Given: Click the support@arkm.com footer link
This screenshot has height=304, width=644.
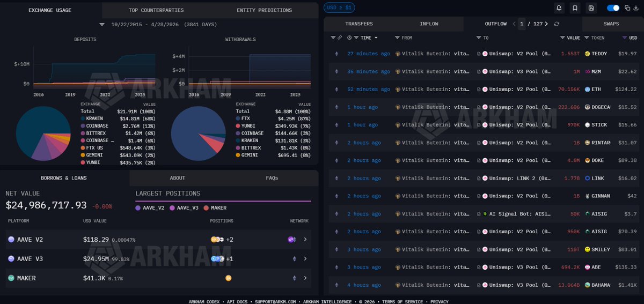Looking at the screenshot, I should coord(275,302).
